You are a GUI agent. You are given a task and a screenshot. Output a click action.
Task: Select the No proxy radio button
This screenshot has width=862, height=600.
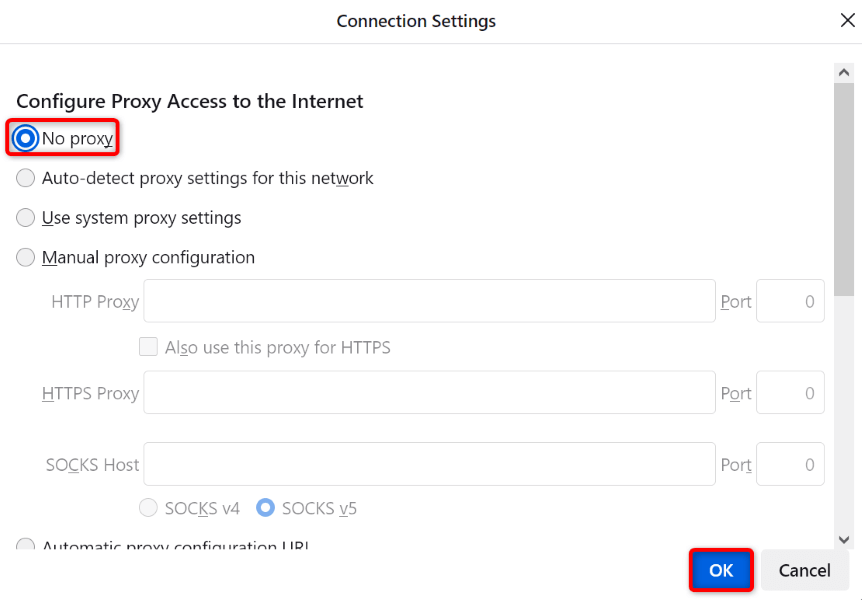(25, 138)
